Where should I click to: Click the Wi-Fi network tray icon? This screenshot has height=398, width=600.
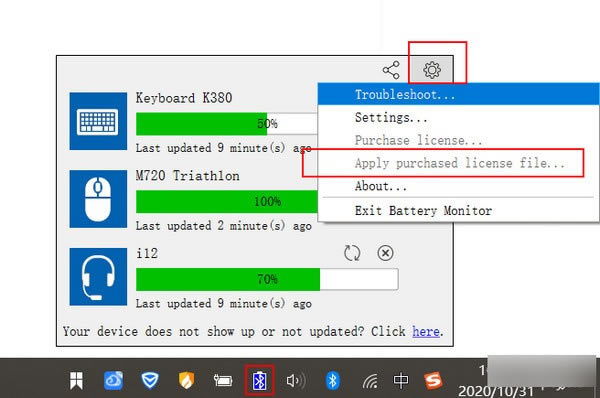pos(370,381)
